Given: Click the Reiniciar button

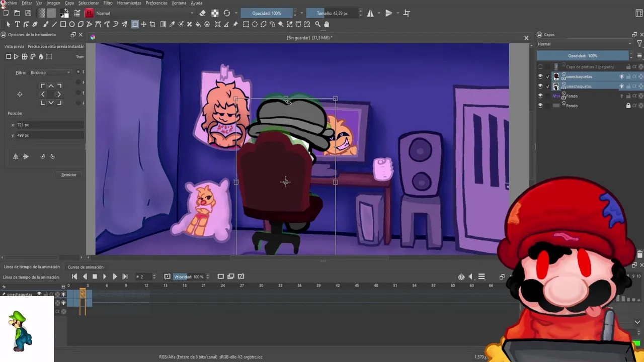Looking at the screenshot, I should (69, 174).
